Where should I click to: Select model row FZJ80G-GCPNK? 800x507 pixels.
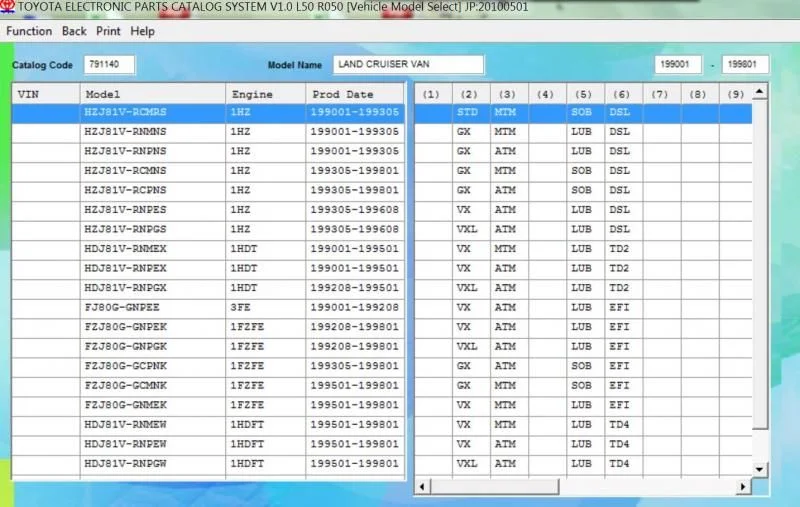(x=209, y=366)
